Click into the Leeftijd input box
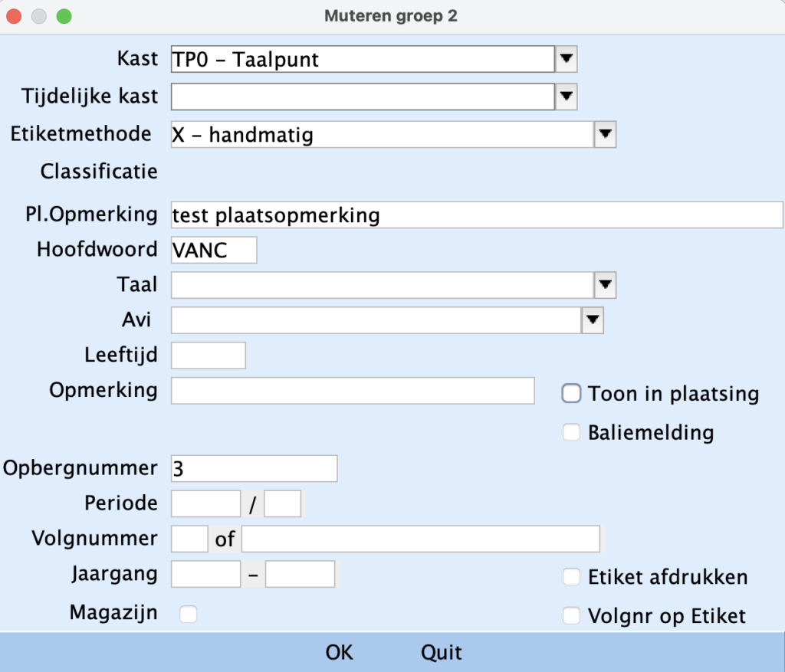785x672 pixels. [209, 356]
